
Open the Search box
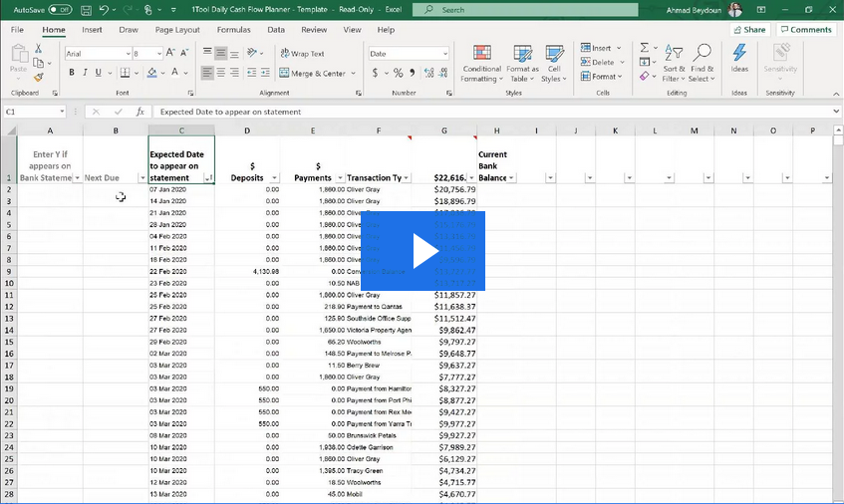pos(525,10)
